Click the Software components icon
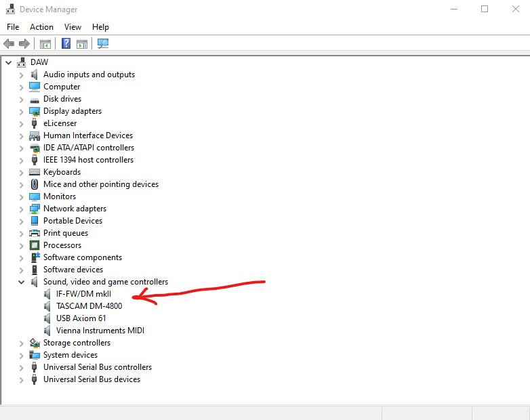530x420 pixels. [35, 257]
